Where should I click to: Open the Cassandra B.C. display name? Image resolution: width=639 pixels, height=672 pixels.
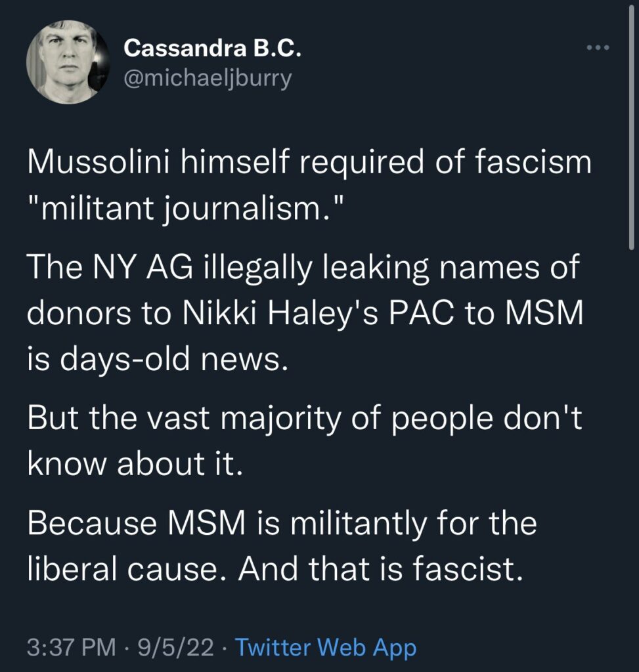[x=212, y=48]
